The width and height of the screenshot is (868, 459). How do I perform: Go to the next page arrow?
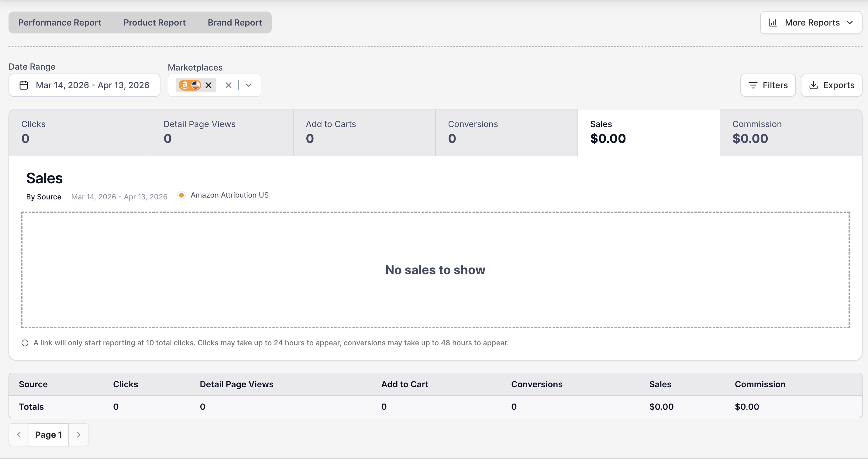tap(78, 435)
